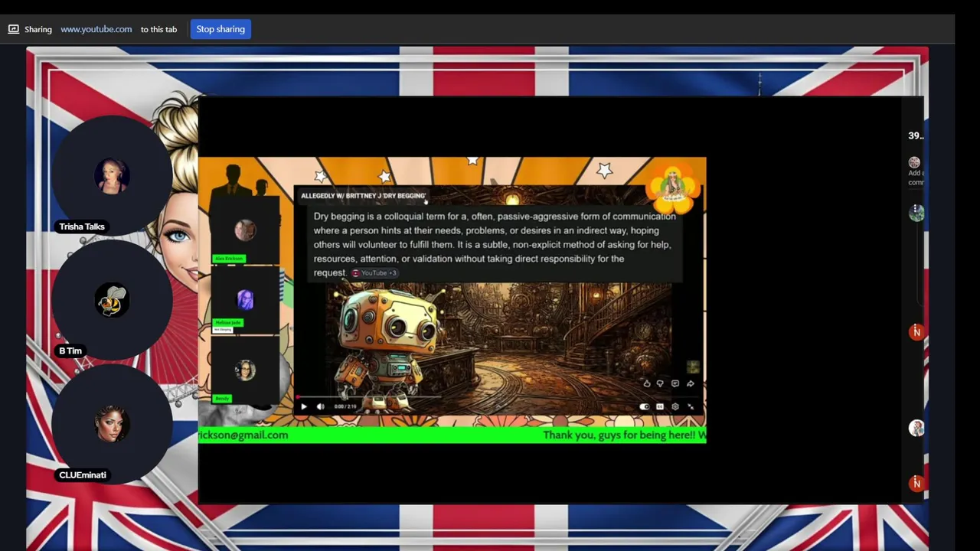Open the www.youtube.com sharing link
Image resolution: width=980 pixels, height=551 pixels.
point(96,29)
